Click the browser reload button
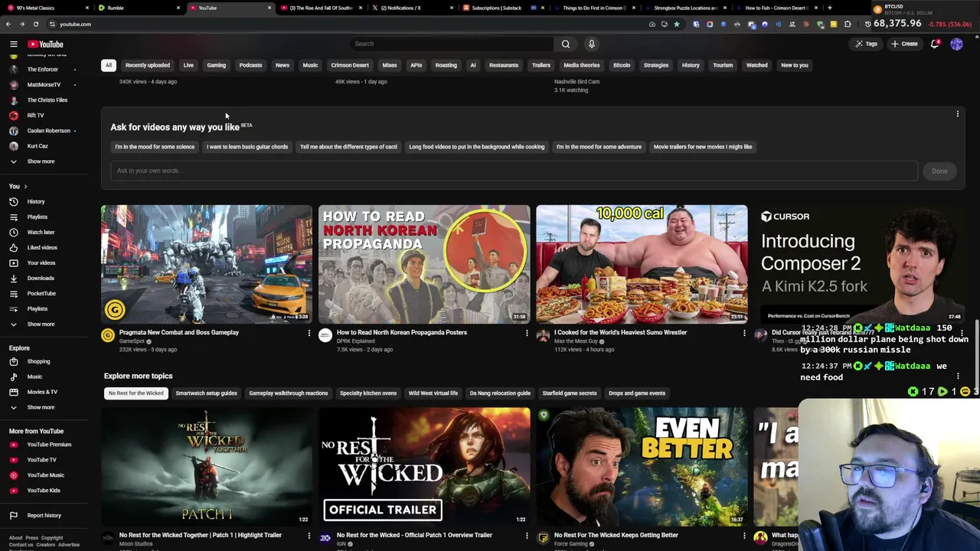This screenshot has height=551, width=980. pyautogui.click(x=35, y=24)
